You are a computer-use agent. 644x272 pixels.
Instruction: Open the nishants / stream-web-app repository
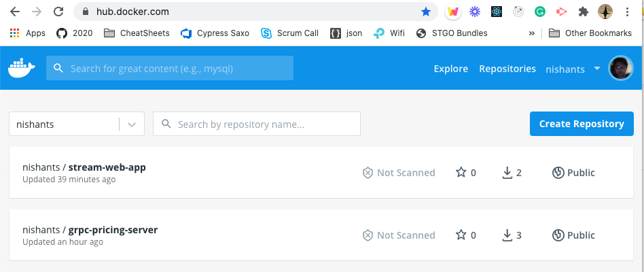coord(84,167)
